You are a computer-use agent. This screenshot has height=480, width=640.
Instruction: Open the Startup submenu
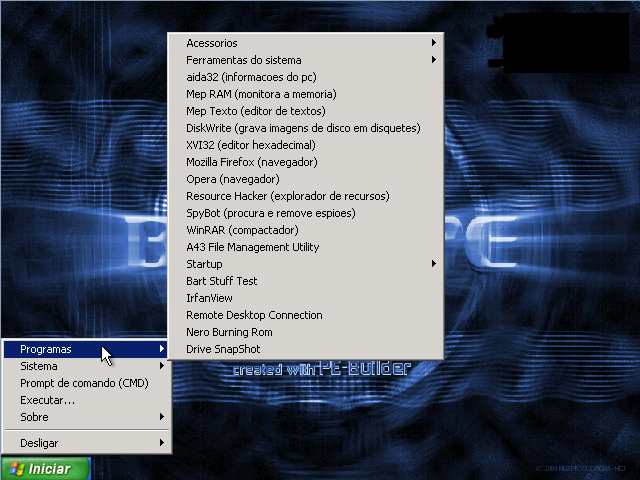pos(305,264)
